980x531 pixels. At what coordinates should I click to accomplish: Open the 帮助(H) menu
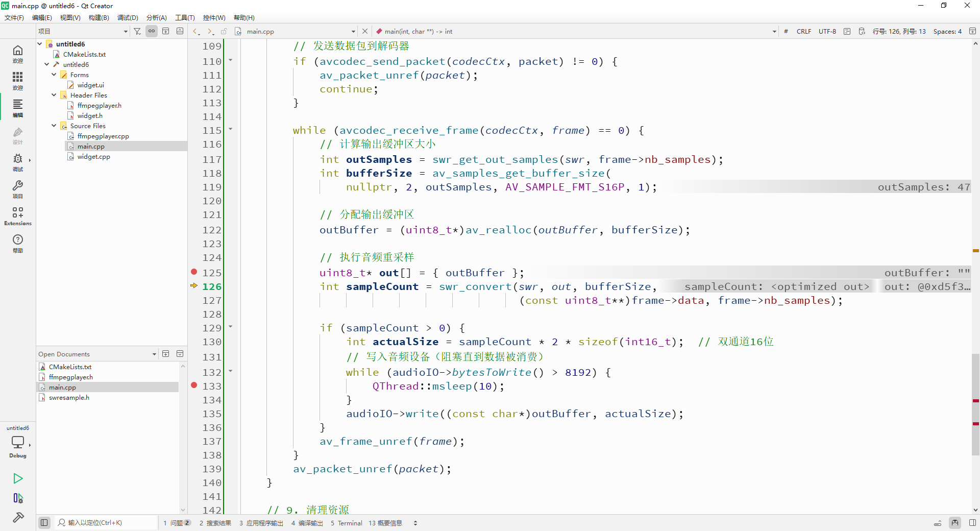tap(244, 17)
